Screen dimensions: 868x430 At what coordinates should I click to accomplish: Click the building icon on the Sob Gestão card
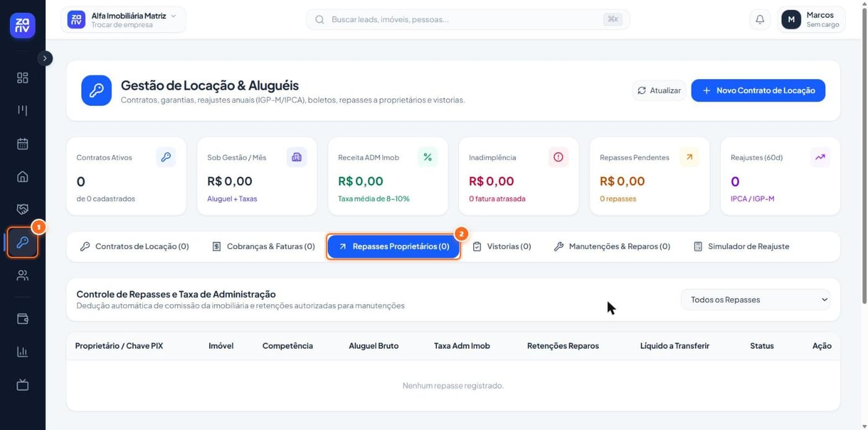(x=296, y=157)
